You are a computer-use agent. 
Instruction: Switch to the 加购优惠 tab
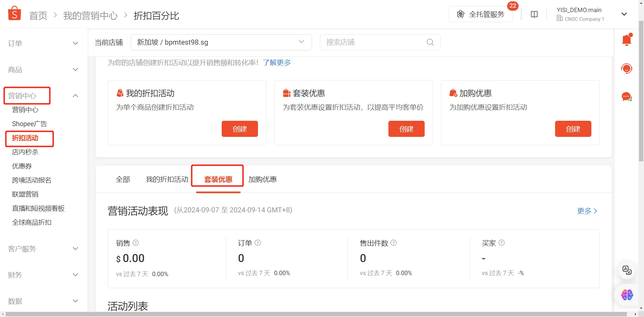tap(262, 179)
